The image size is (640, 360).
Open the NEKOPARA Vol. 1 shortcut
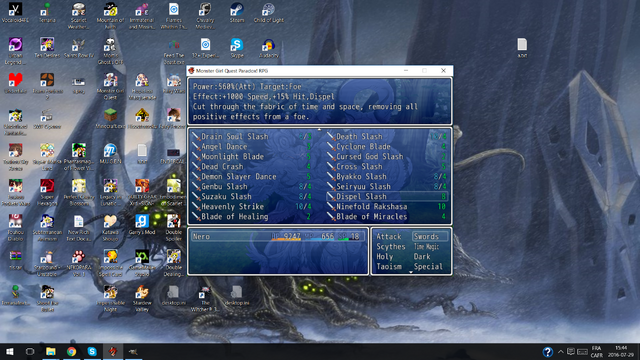coord(79,262)
